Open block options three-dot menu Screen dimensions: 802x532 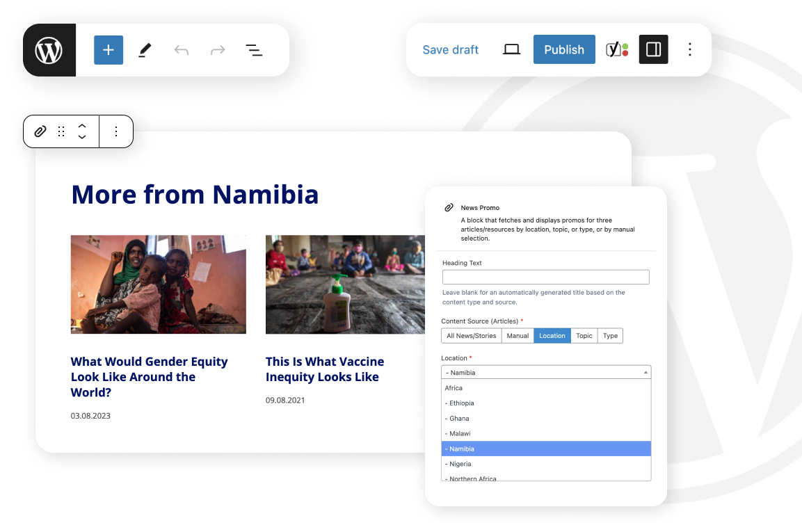point(116,131)
